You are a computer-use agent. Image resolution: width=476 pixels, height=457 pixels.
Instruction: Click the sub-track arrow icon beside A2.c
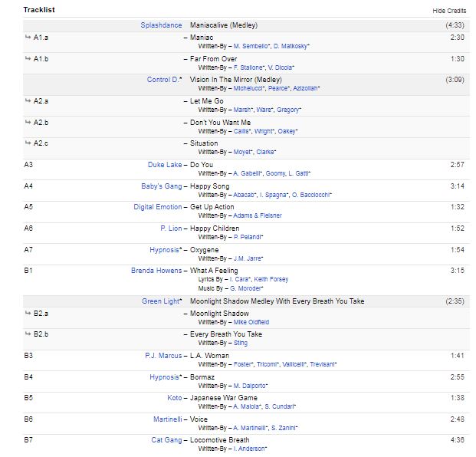point(28,143)
